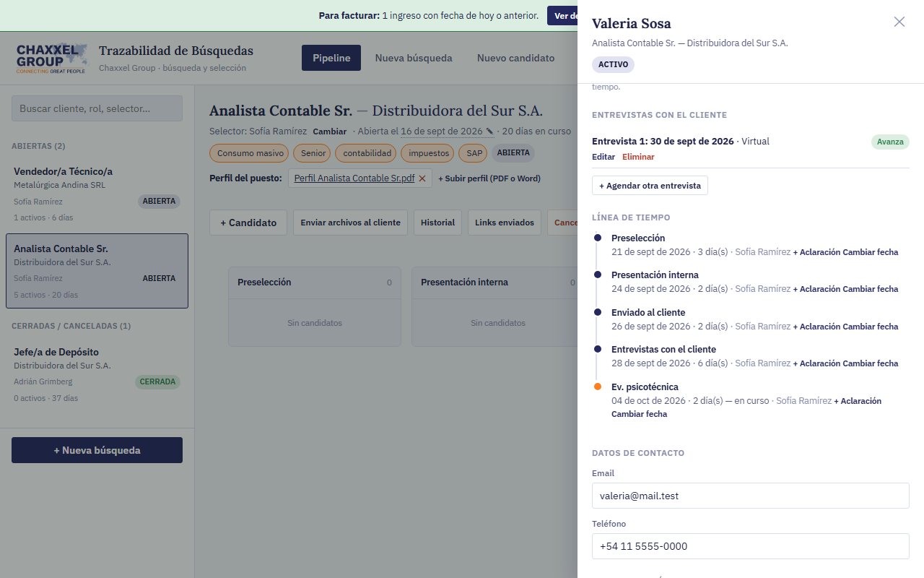Edit Entrevista 1 via Editar link
Image resolution: width=924 pixels, height=578 pixels.
click(x=603, y=157)
